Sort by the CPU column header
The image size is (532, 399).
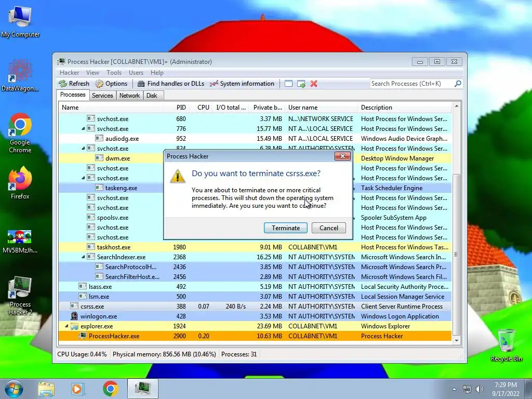[x=201, y=107]
